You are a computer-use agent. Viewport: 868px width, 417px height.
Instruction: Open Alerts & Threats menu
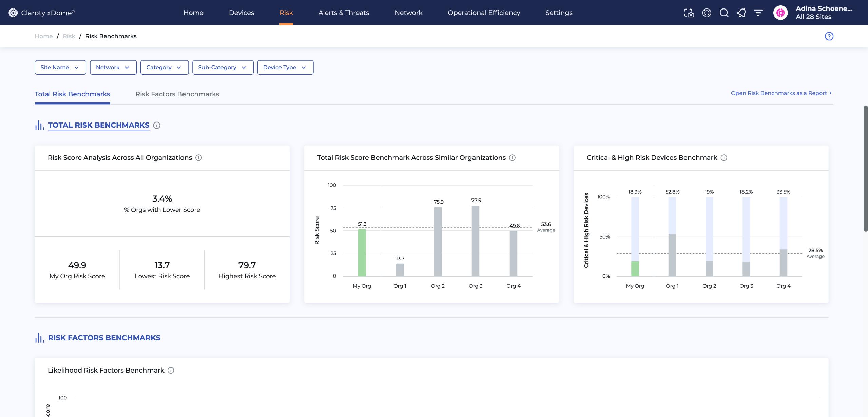[343, 13]
